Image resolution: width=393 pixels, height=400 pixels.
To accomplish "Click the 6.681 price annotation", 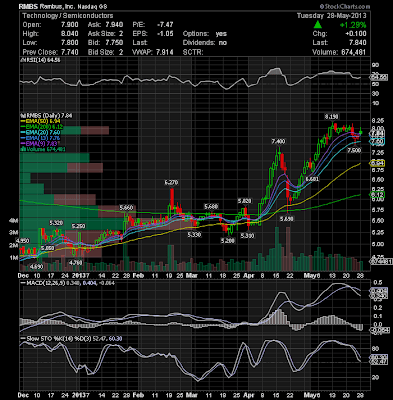I will point(312,179).
